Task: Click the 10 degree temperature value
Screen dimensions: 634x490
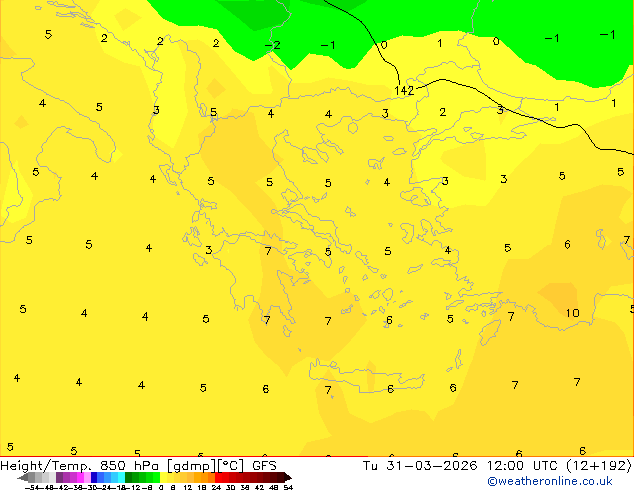Action: pyautogui.click(x=573, y=313)
